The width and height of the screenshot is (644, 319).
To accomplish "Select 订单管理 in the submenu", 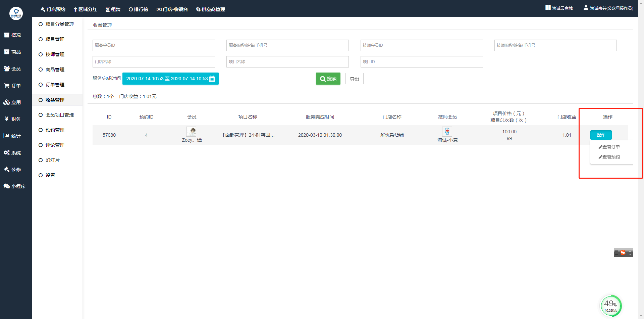I will (52, 85).
